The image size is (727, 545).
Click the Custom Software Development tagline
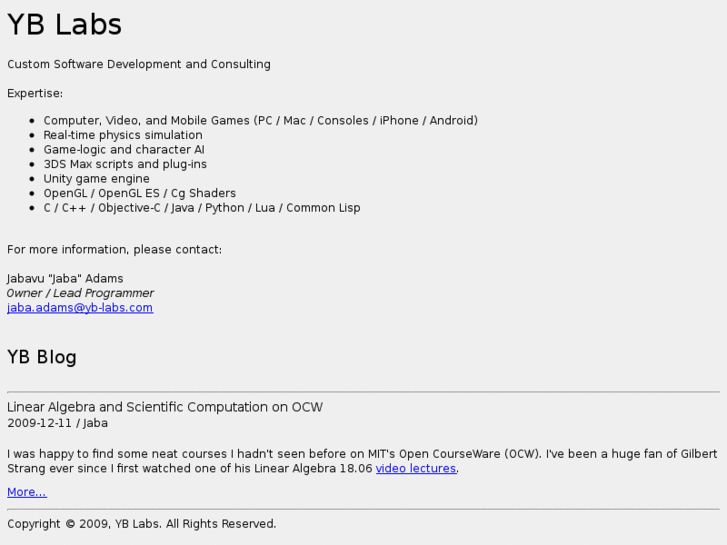(139, 64)
